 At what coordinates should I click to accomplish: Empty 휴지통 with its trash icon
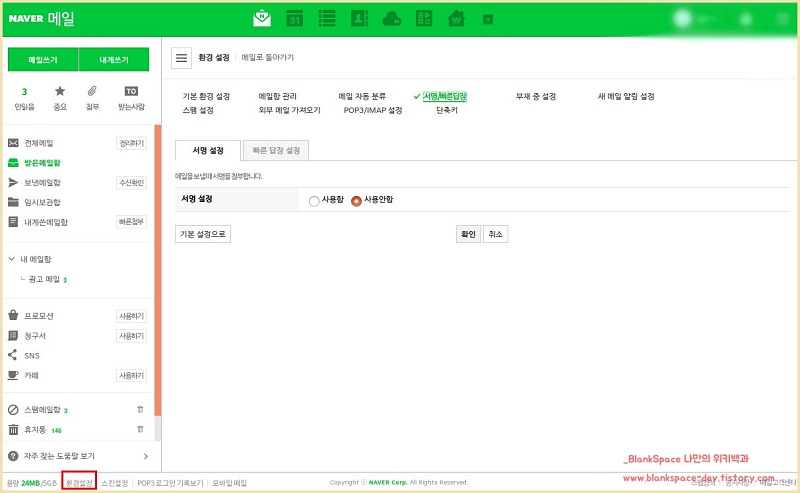click(140, 429)
